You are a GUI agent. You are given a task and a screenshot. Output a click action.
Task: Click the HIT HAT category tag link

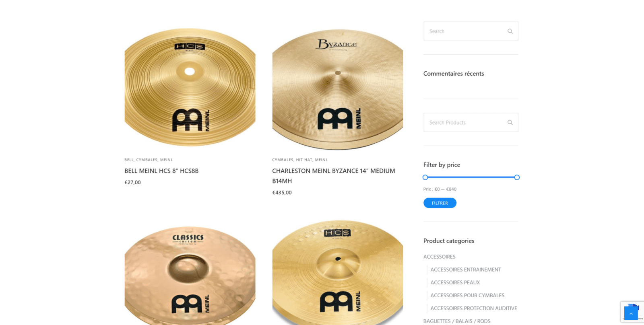pos(304,160)
